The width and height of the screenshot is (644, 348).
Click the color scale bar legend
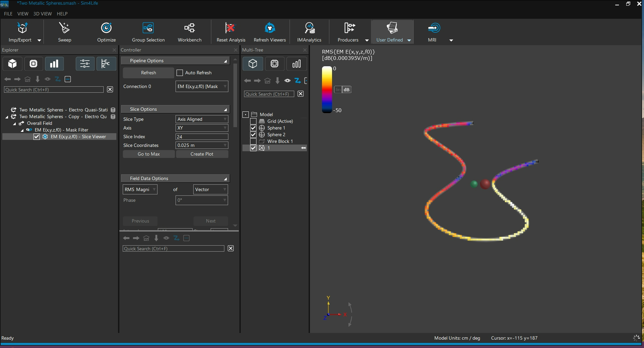point(327,89)
